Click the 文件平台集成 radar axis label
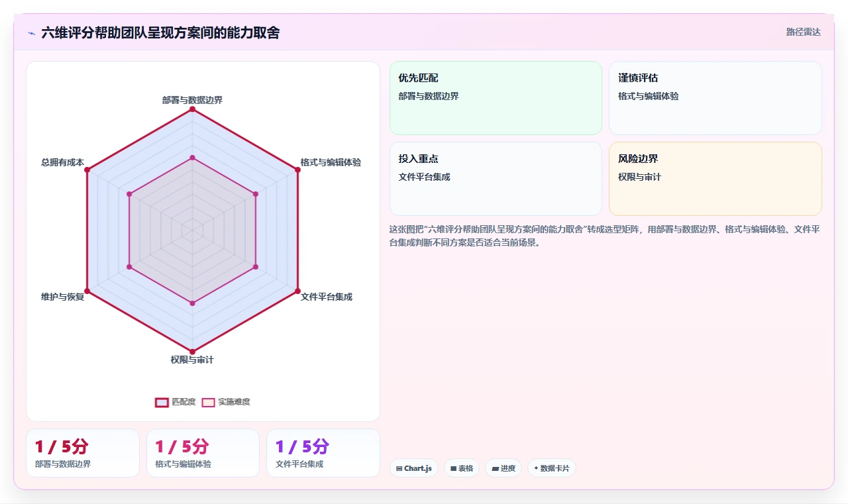The image size is (848, 504). tap(327, 297)
